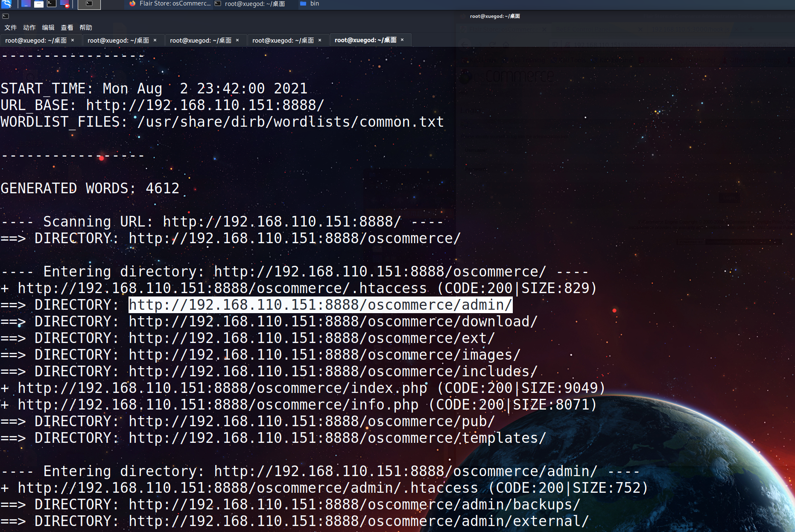The width and height of the screenshot is (795, 532).
Task: Click the first DIRECTORY oscommerce/ URL
Action: (x=295, y=238)
